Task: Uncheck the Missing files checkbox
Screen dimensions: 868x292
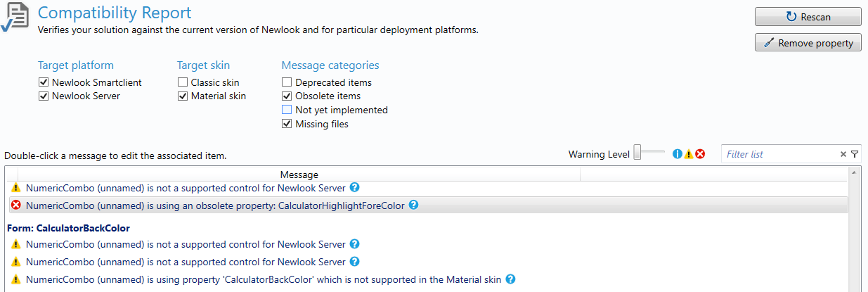Action: (287, 124)
